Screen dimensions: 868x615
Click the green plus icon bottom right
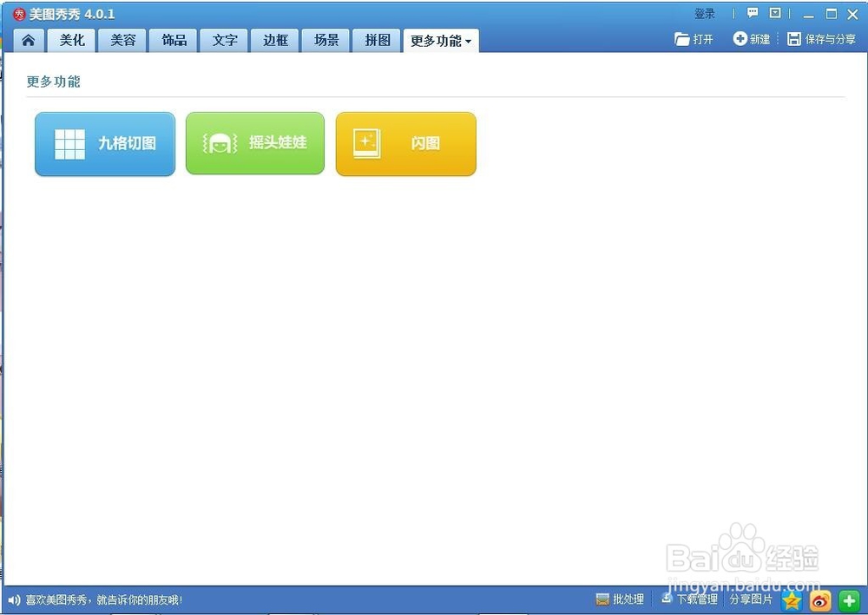849,600
